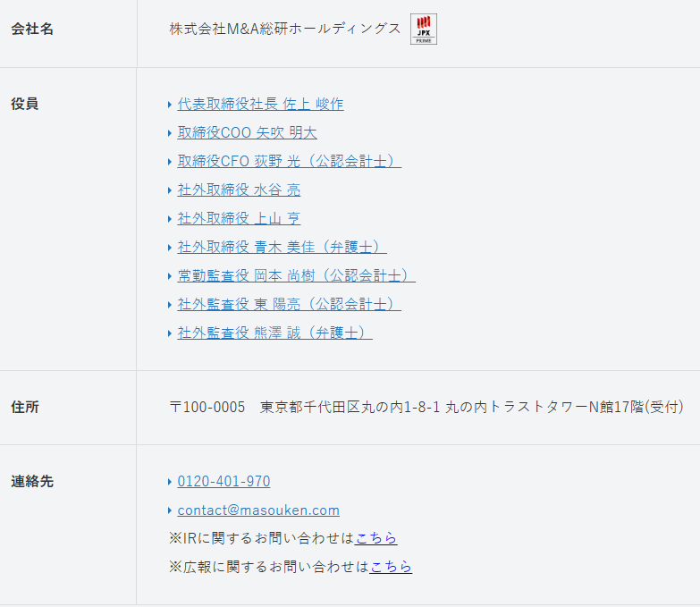The height and width of the screenshot is (607, 700).
Task: Click the contact@masouken.com email link
Action: tap(258, 510)
